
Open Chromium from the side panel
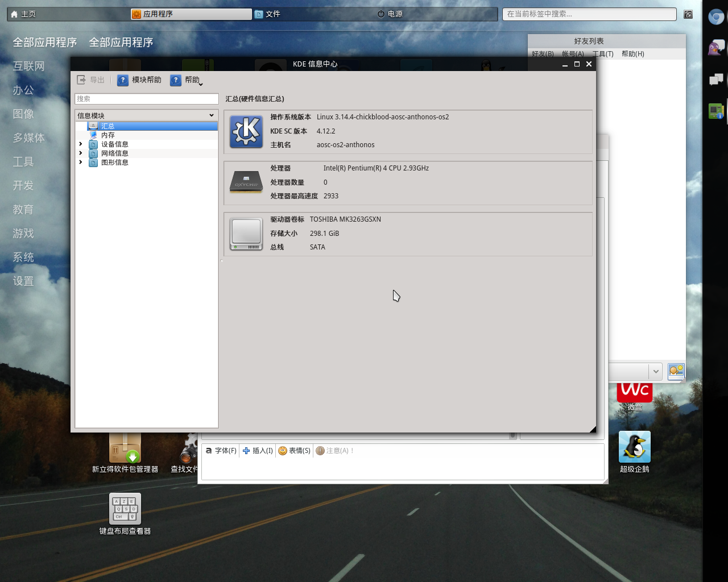pos(716,17)
